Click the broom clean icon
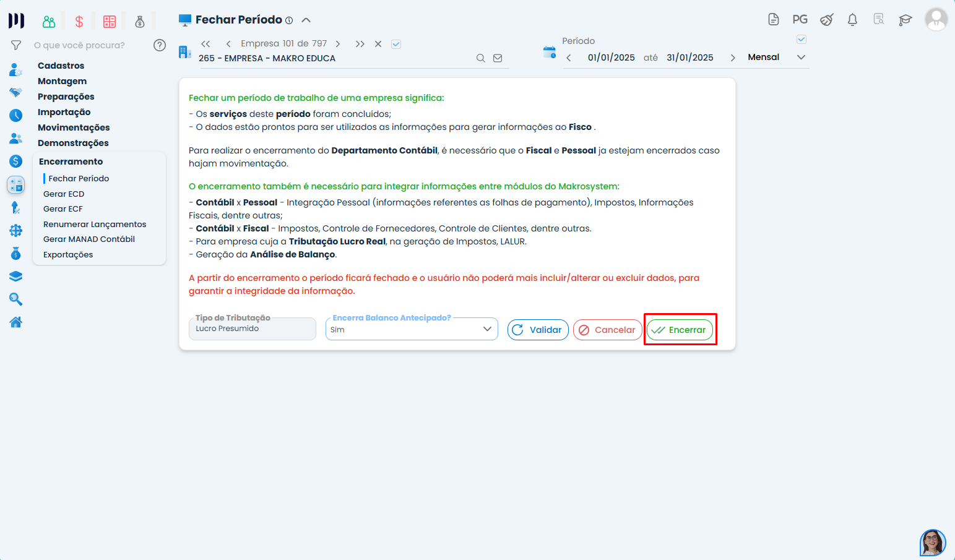Image resolution: width=955 pixels, height=560 pixels. click(827, 20)
